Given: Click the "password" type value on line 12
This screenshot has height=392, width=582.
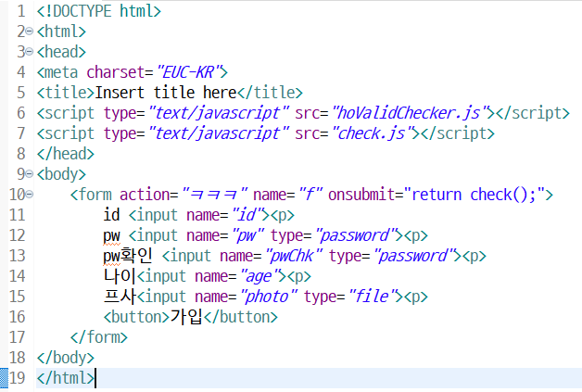Looking at the screenshot, I should click(x=356, y=235).
